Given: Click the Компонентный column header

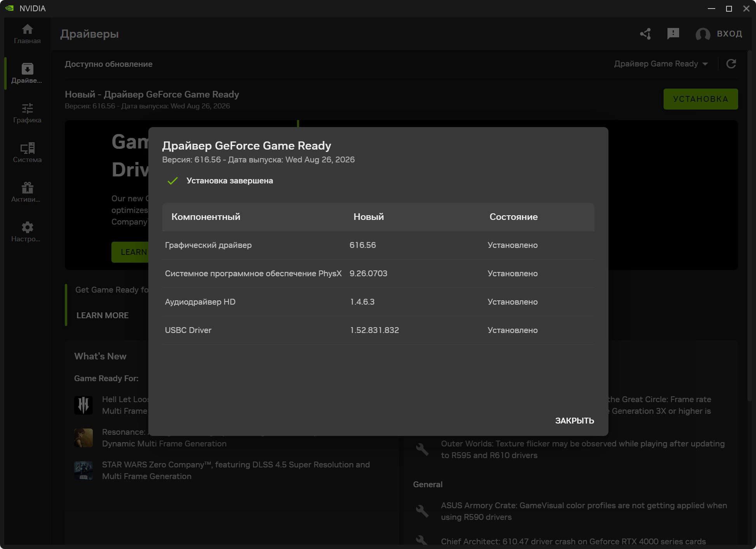Looking at the screenshot, I should [x=206, y=217].
